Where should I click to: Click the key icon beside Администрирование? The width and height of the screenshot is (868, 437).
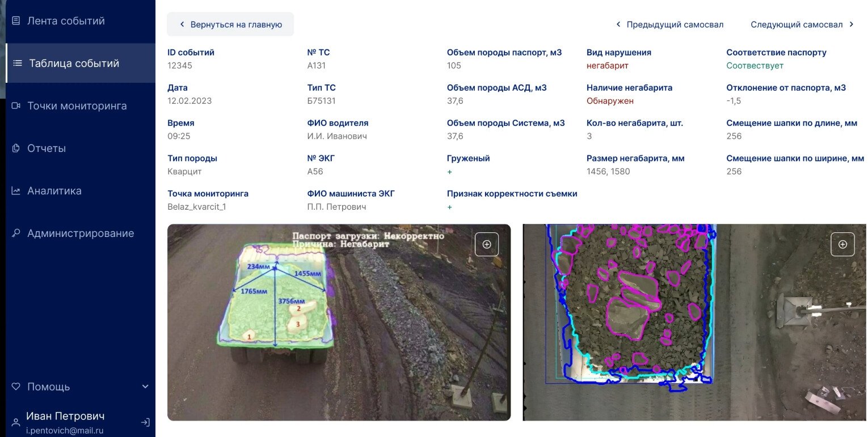tap(16, 234)
